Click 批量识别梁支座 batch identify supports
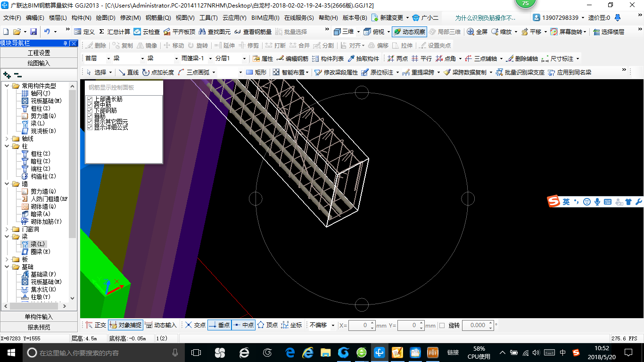The width and height of the screenshot is (644, 362). (520, 72)
